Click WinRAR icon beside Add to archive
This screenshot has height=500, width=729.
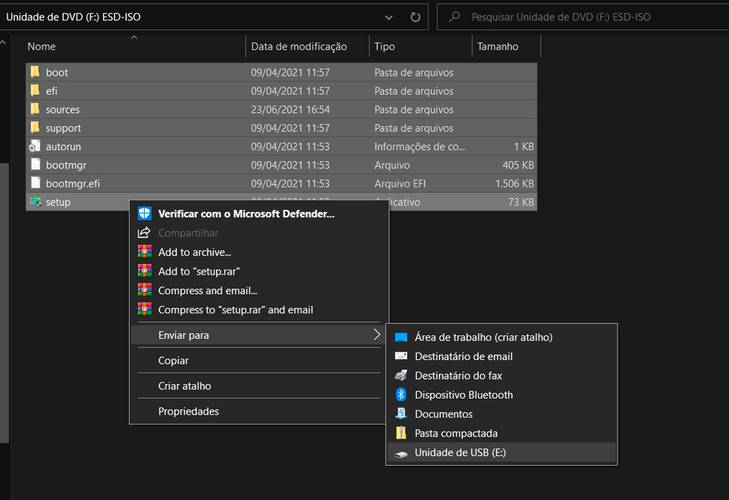[x=145, y=252]
